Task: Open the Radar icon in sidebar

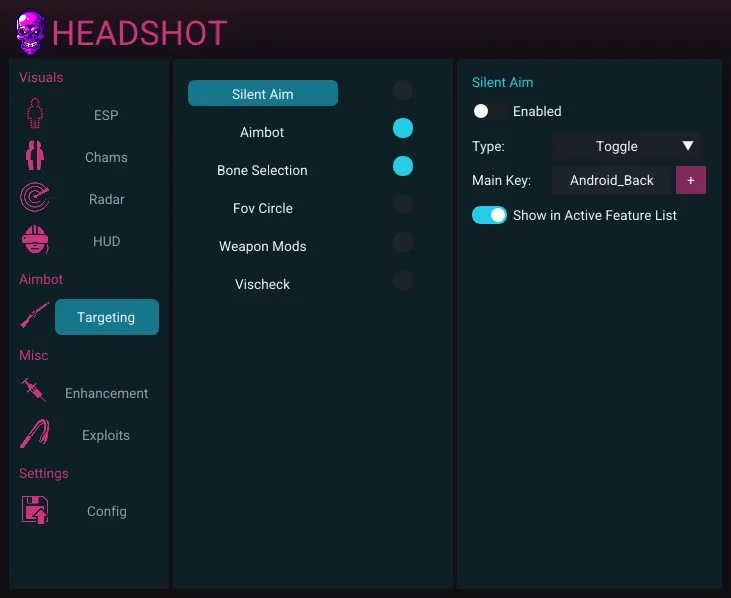Action: point(35,199)
